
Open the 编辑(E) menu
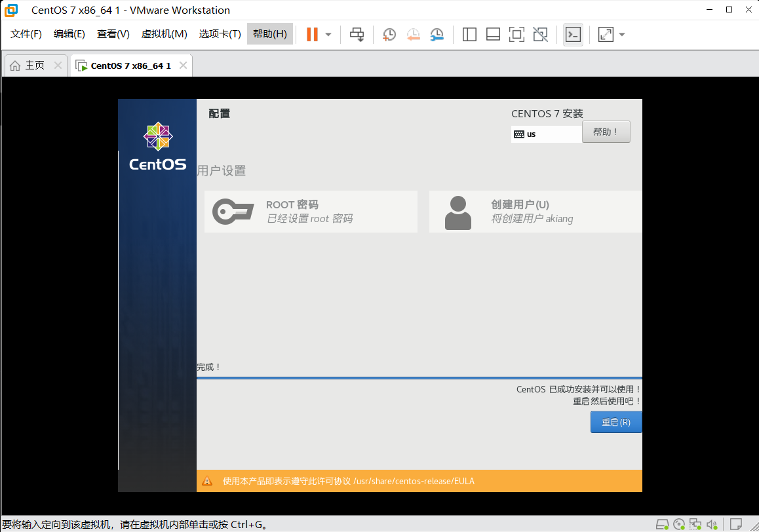pos(69,34)
